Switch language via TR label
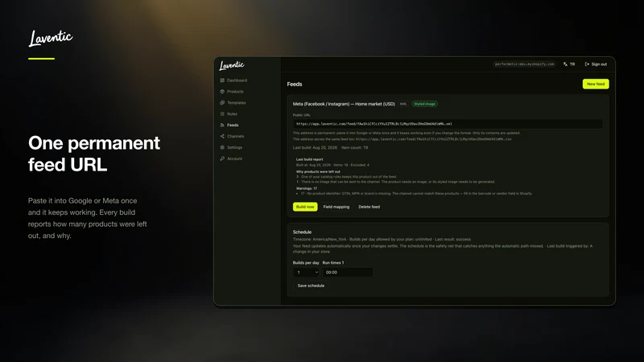Screen dimensions: 644x362 tap(572, 64)
